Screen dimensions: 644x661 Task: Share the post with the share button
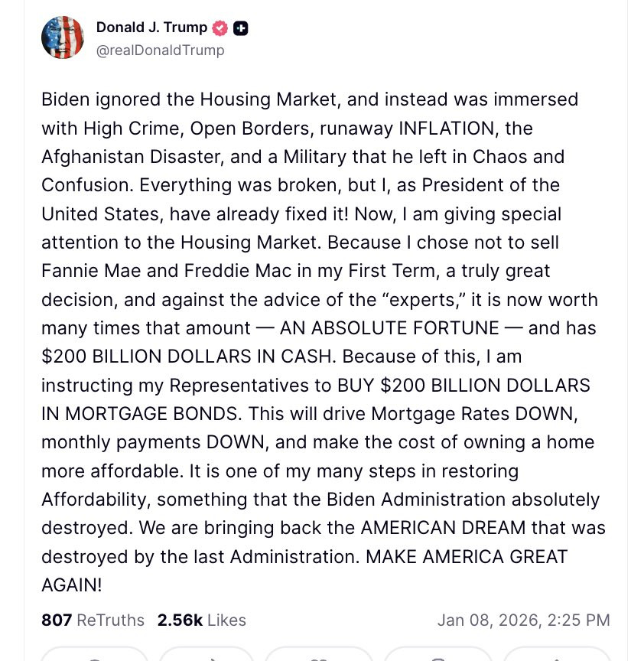click(557, 654)
